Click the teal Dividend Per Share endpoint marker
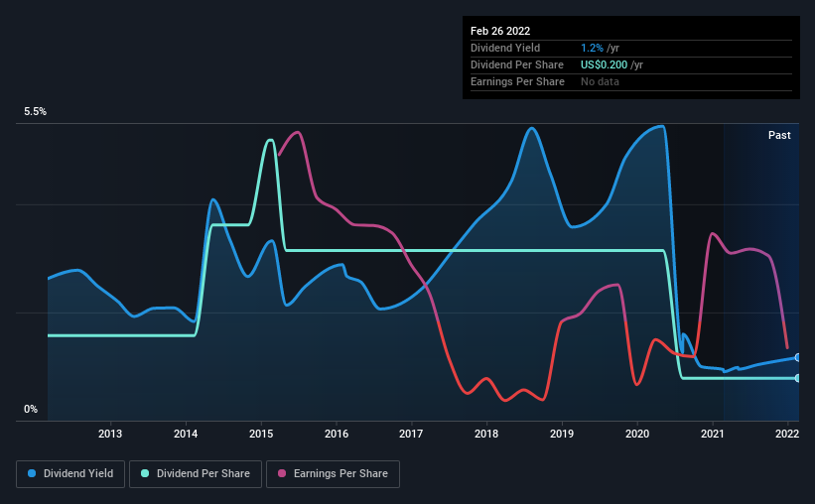 coord(797,378)
